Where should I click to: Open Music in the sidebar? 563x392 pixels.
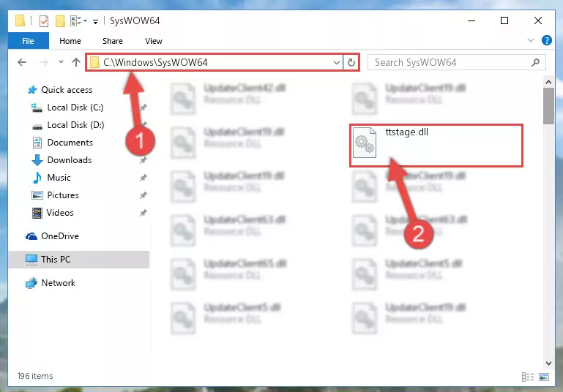[x=59, y=178]
